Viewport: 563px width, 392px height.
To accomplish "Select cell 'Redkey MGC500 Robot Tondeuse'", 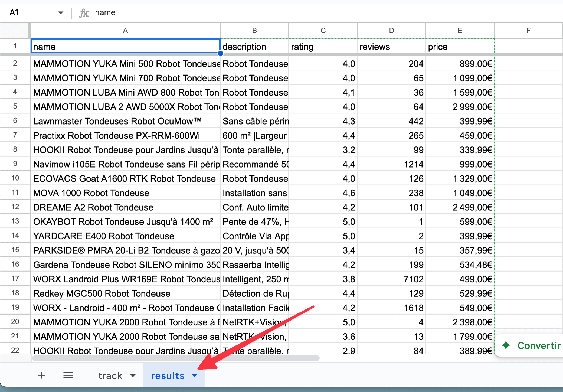I will pos(126,293).
